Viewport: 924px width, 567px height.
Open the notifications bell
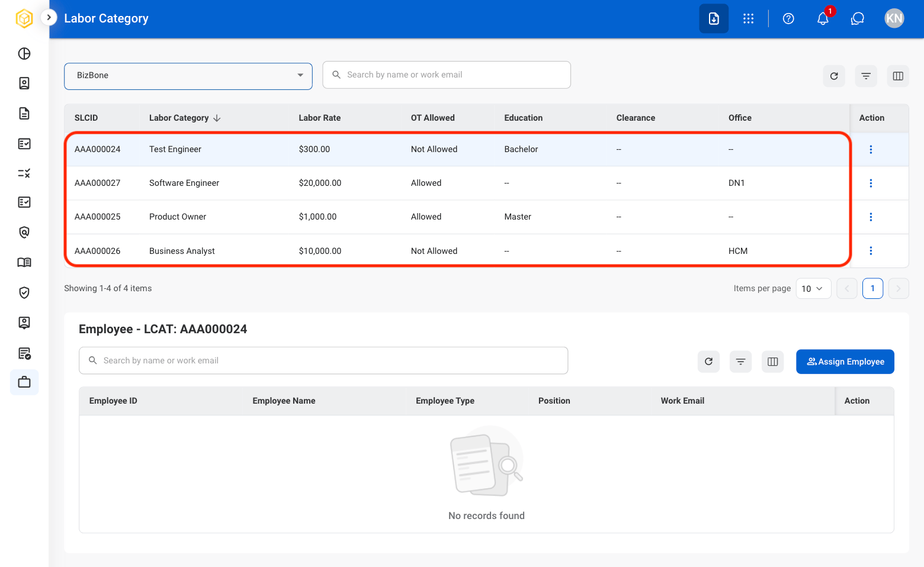[823, 19]
